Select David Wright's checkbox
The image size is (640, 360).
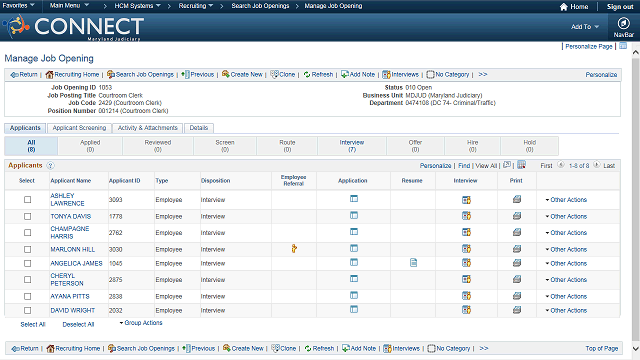27,311
